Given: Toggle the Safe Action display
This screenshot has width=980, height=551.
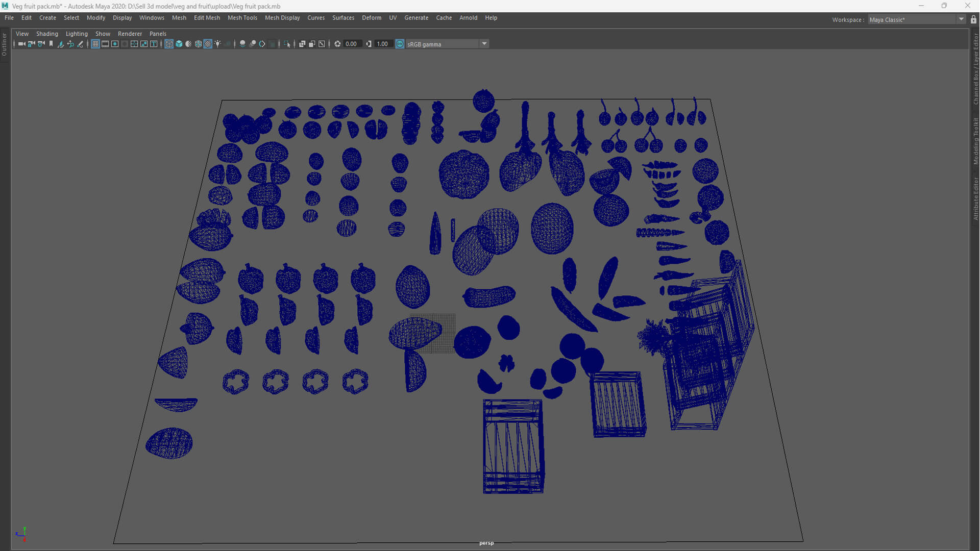Looking at the screenshot, I should [144, 44].
